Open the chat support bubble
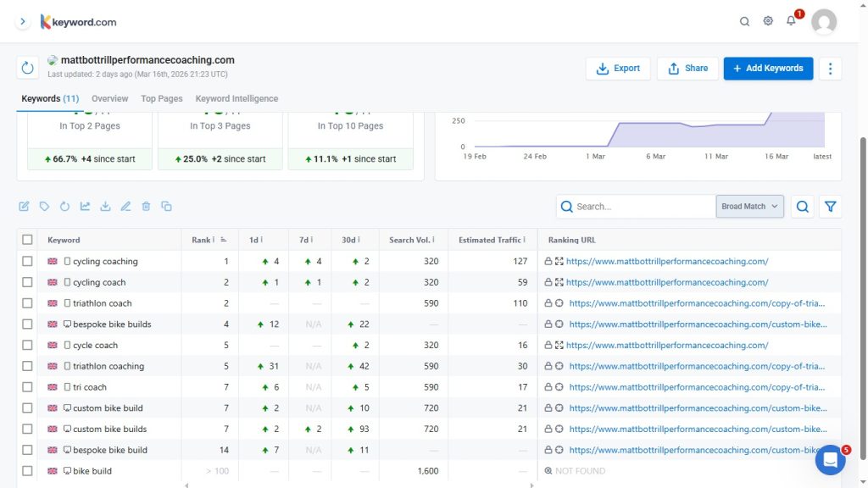 (x=830, y=460)
